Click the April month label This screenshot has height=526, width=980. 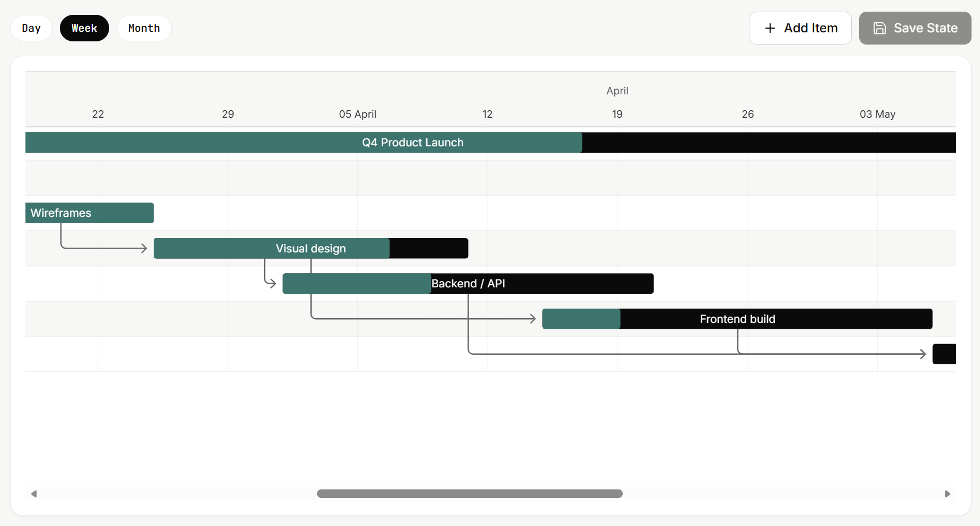617,91
